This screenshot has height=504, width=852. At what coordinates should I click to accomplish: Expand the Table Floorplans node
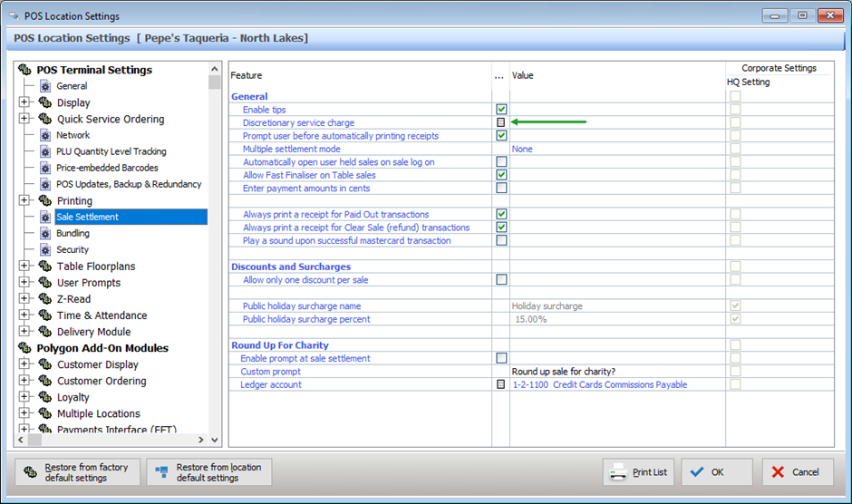[24, 267]
